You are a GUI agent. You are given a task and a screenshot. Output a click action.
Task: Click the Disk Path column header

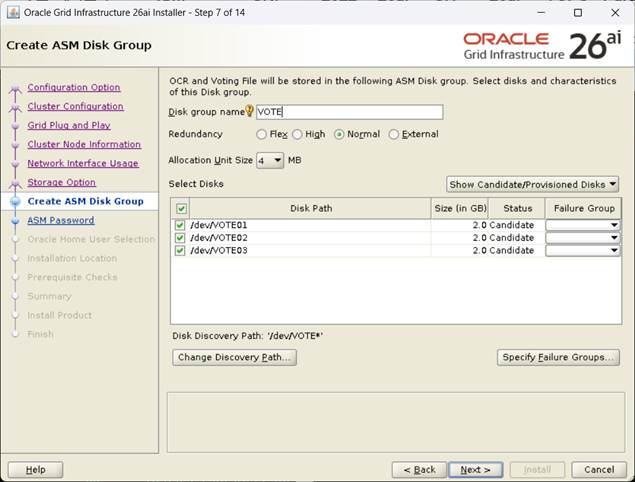point(310,209)
